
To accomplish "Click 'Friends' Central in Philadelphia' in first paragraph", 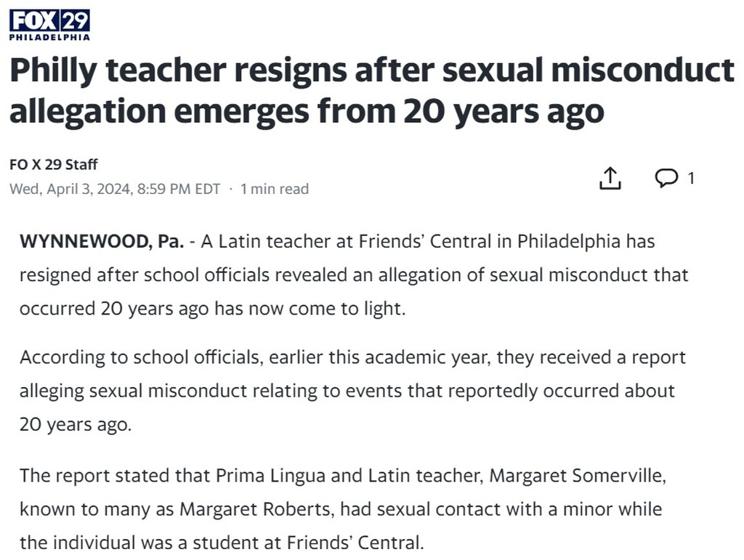I will [x=489, y=241].
